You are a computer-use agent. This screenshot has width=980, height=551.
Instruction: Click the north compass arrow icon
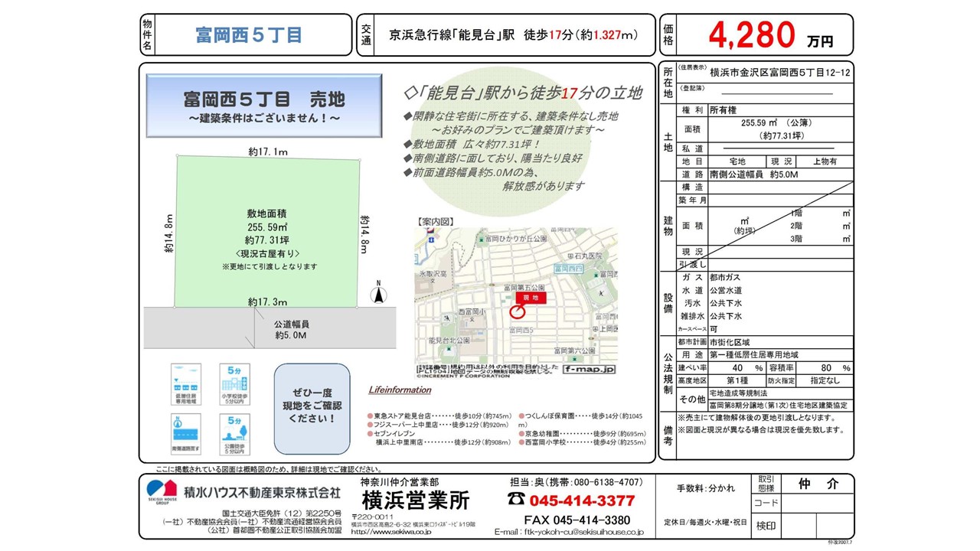376,294
